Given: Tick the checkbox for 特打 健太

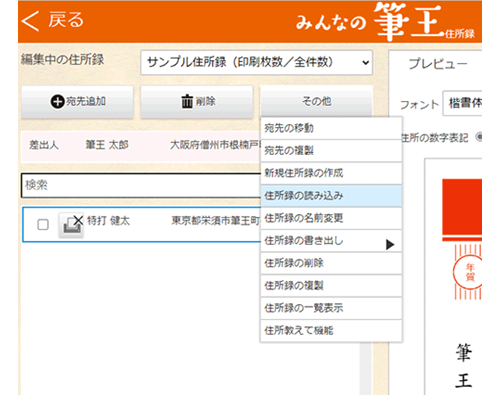Looking at the screenshot, I should pyautogui.click(x=43, y=225).
